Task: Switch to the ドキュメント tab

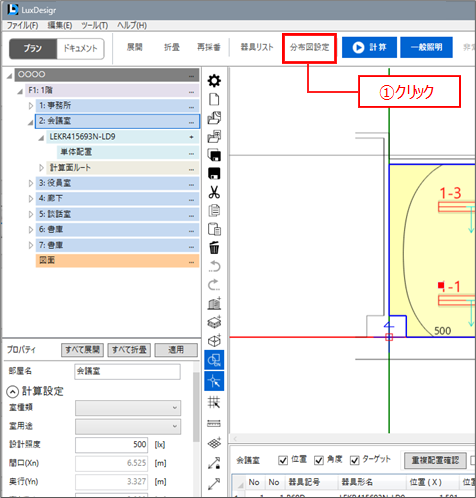Action: [80, 49]
